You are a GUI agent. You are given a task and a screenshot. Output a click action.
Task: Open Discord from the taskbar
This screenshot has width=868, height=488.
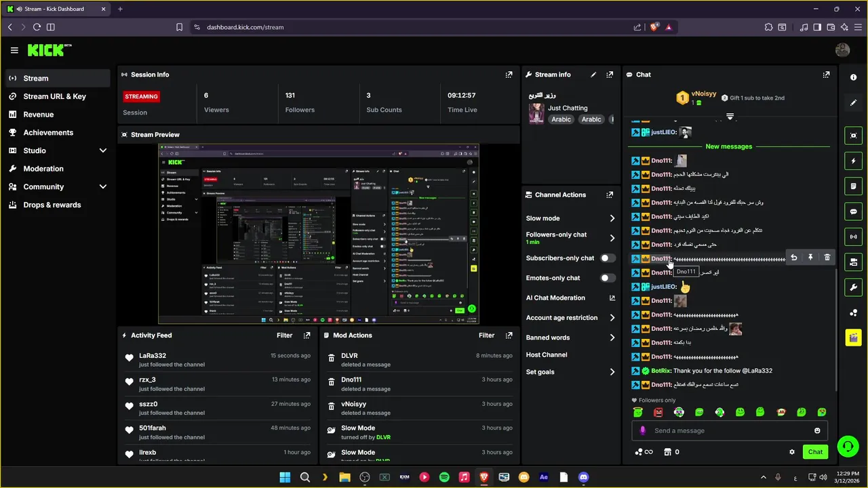(583, 477)
